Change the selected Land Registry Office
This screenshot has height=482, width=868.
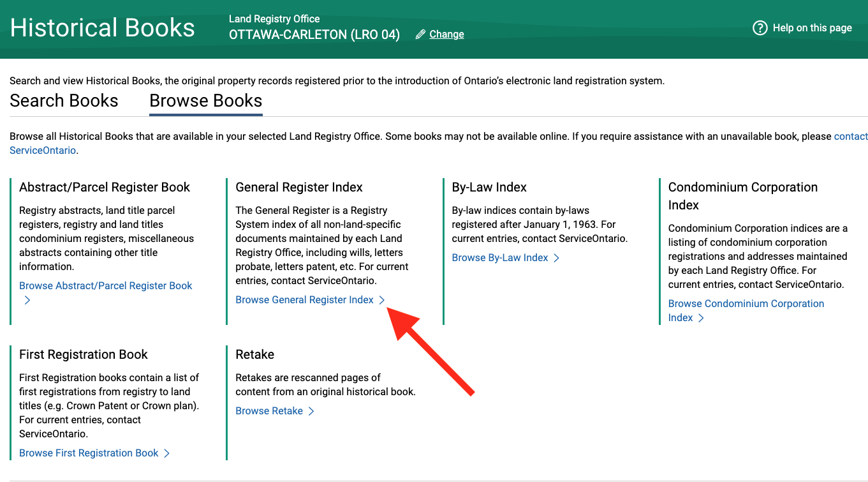click(x=446, y=34)
